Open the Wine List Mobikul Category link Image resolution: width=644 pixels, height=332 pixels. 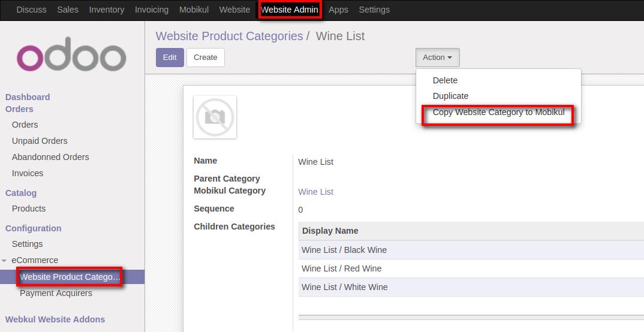coord(315,192)
